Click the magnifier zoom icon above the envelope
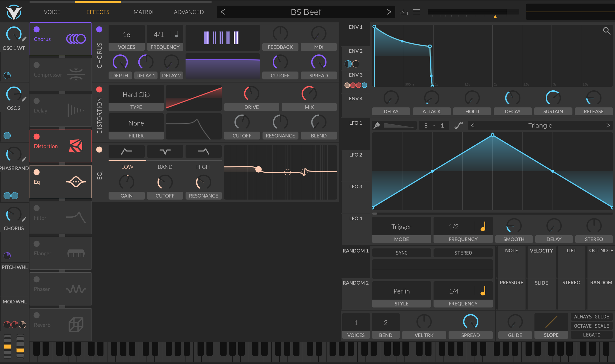The height and width of the screenshot is (364, 615). pyautogui.click(x=607, y=31)
